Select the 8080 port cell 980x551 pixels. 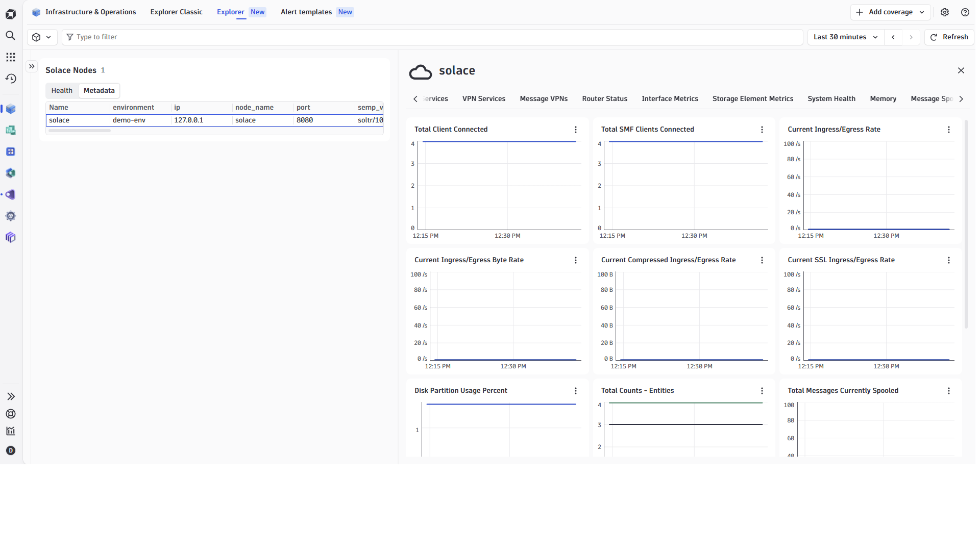tap(324, 120)
